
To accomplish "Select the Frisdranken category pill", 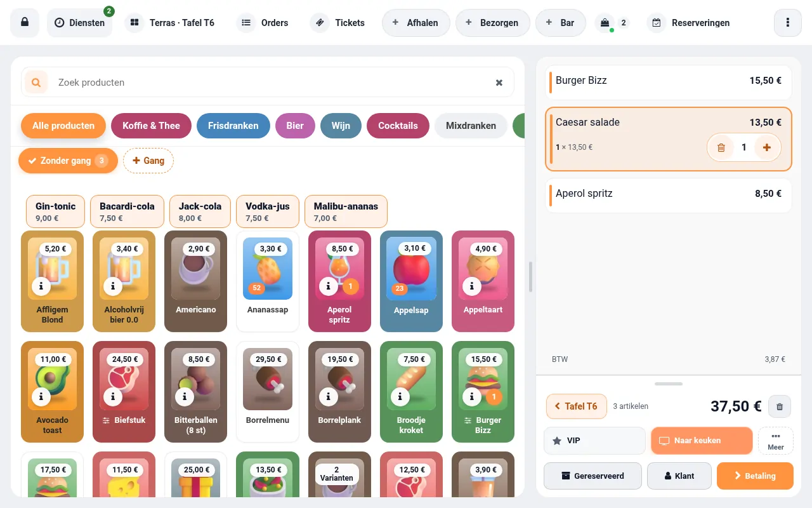I will coord(233,126).
